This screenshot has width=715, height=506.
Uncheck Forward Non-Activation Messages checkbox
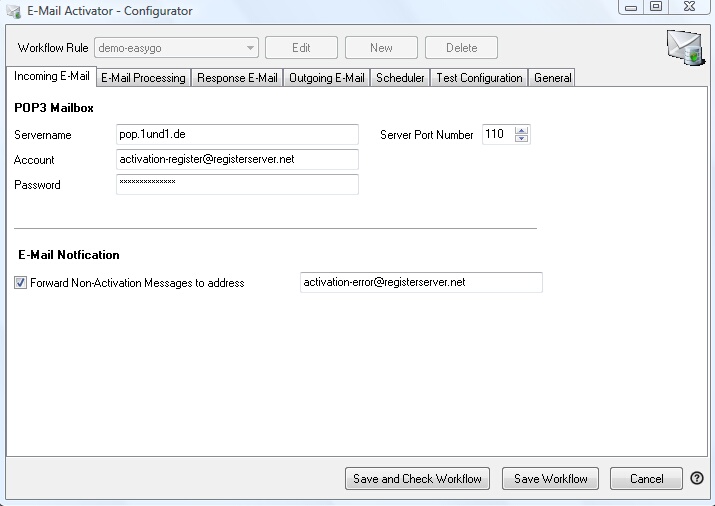click(x=21, y=283)
